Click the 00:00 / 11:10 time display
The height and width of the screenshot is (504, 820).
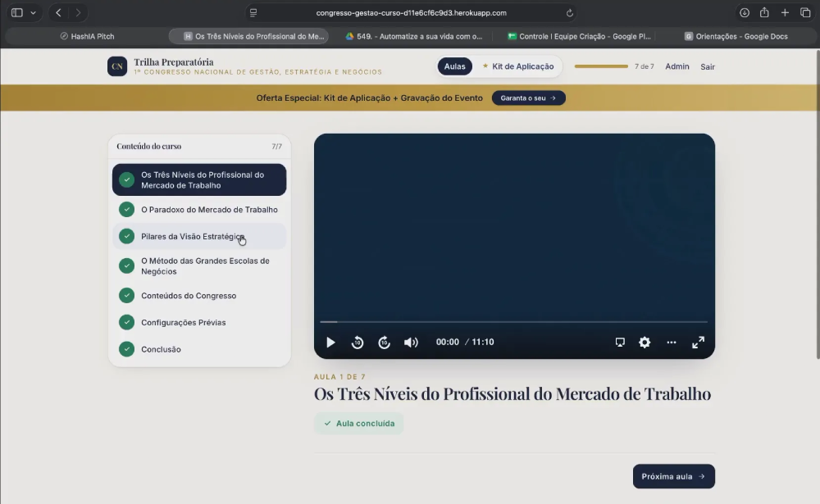(465, 342)
